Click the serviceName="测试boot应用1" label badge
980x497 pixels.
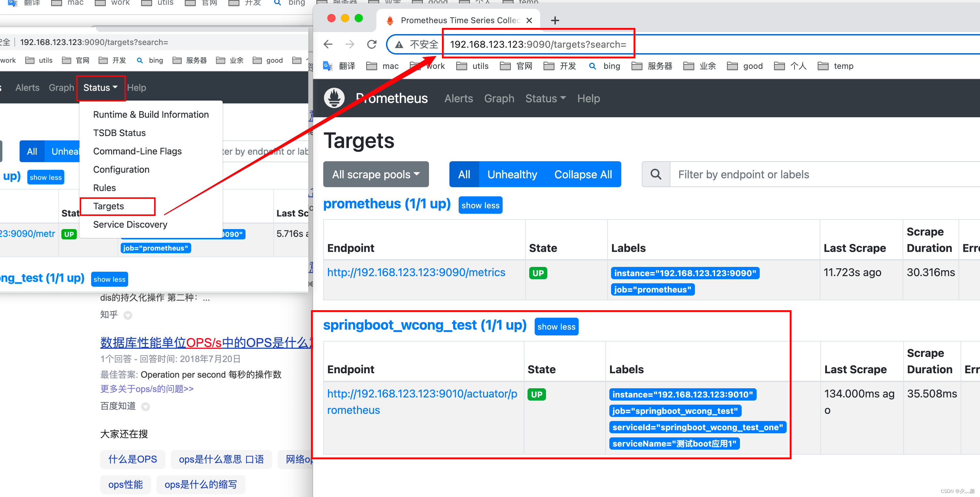674,444
